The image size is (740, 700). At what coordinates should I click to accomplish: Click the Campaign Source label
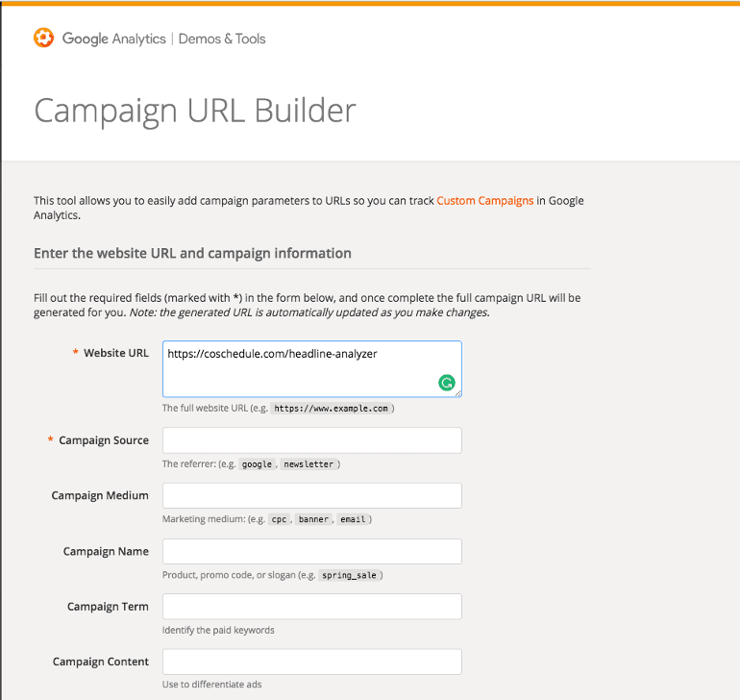104,440
